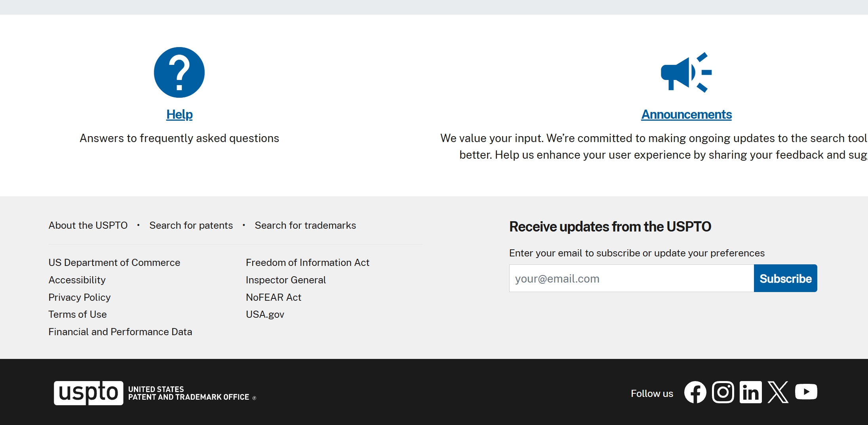Select Search for trademarks footer link
This screenshot has height=425, width=868.
[305, 225]
